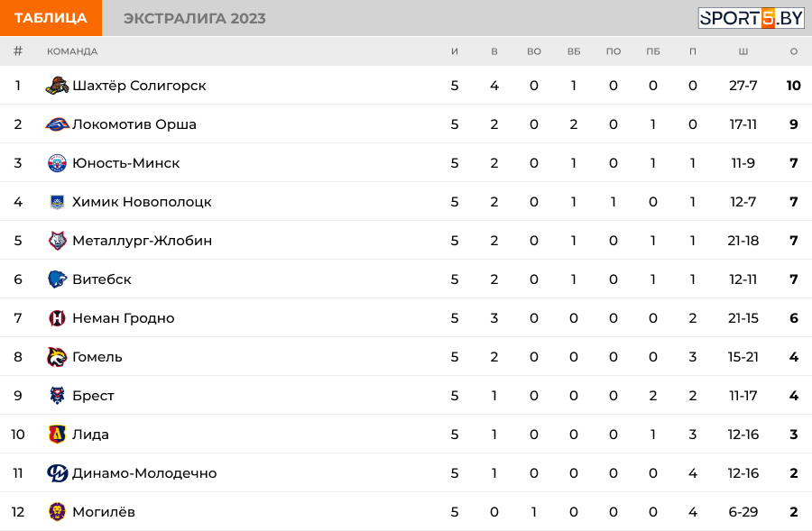Click the КОМАНДА column header

click(x=72, y=51)
